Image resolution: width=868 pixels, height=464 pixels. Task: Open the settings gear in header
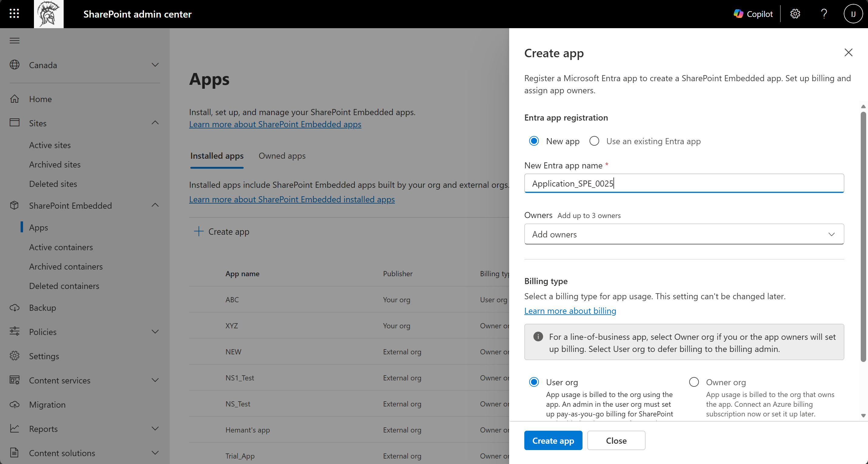pos(795,14)
